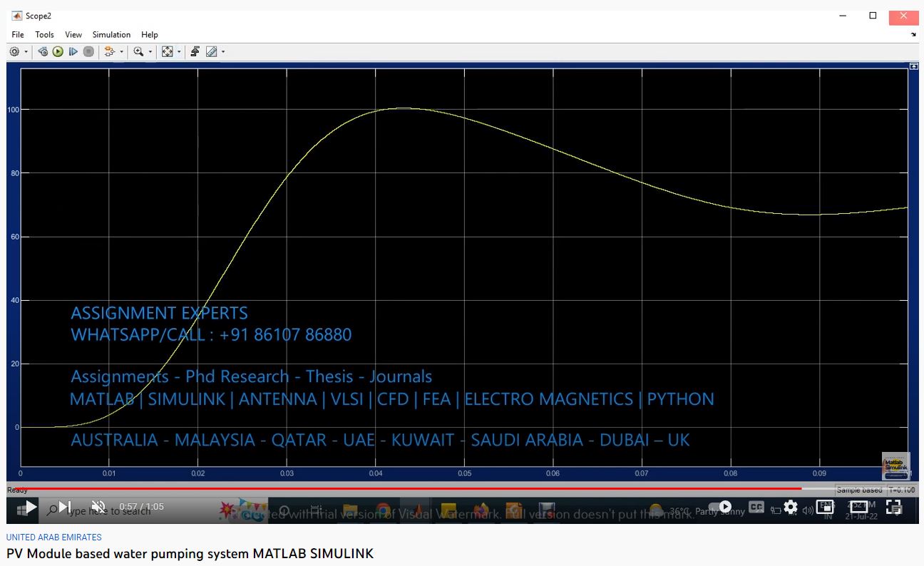Click the PV Module based water pumping title
The image size is (924, 566).
tap(190, 554)
